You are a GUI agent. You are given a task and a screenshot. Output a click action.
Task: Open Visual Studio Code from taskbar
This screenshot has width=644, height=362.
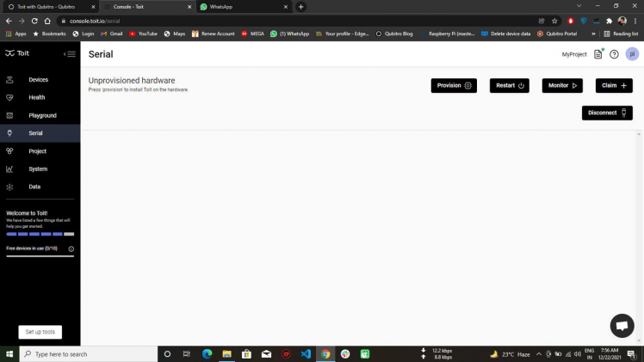click(x=306, y=353)
